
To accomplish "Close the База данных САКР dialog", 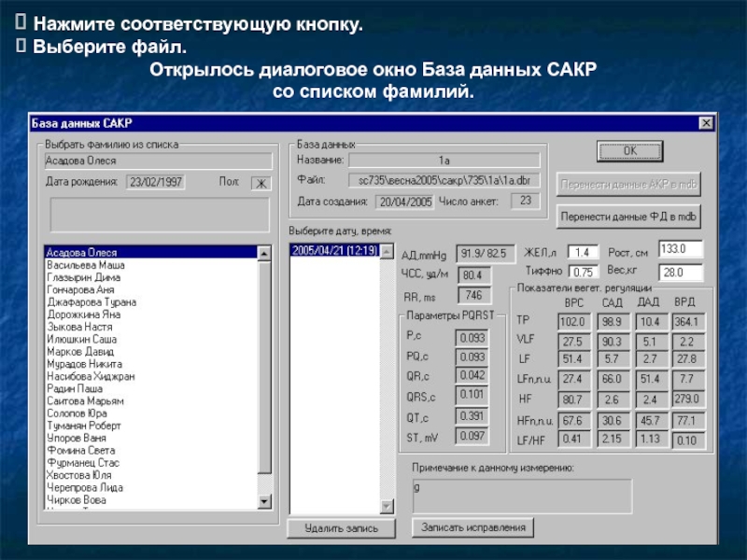I will (706, 123).
